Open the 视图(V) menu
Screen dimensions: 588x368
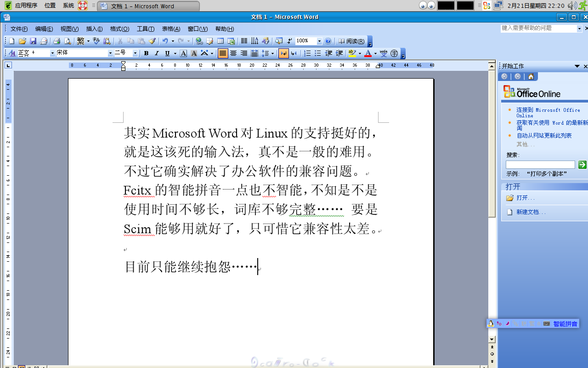pos(69,29)
